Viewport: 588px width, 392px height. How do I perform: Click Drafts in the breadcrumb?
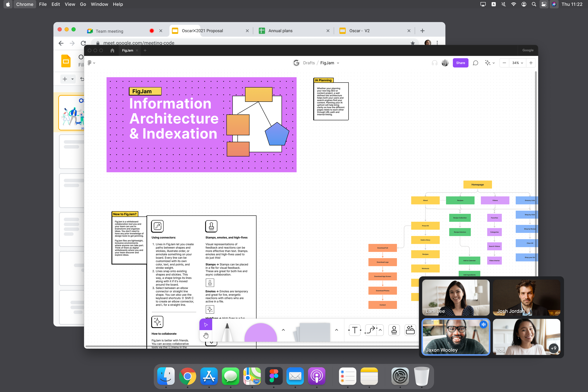tap(309, 63)
